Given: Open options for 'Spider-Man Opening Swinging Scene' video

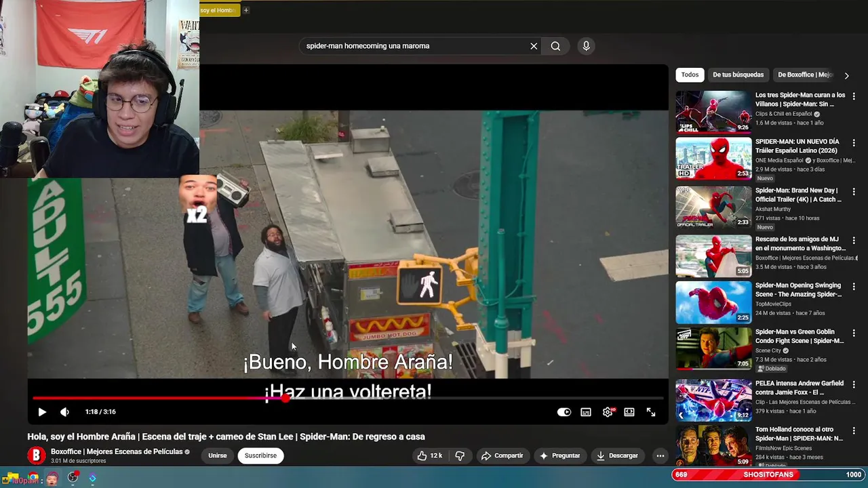Looking at the screenshot, I should point(854,287).
